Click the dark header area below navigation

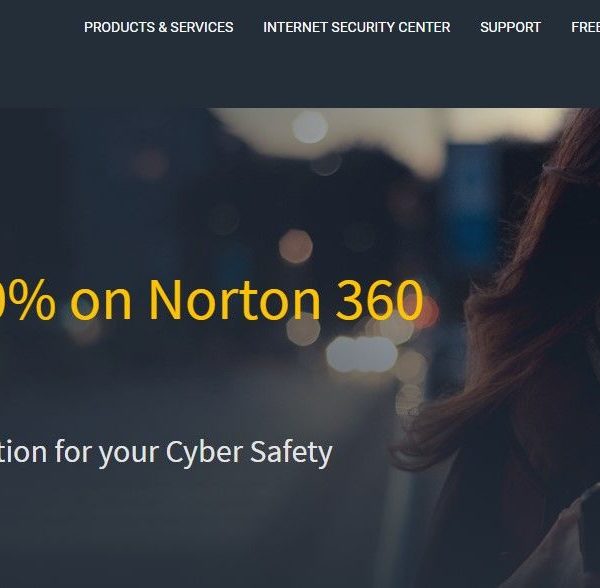point(300,75)
